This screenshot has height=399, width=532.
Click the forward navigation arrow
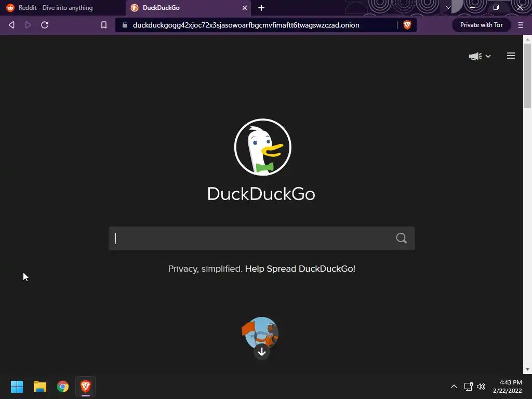click(x=28, y=25)
